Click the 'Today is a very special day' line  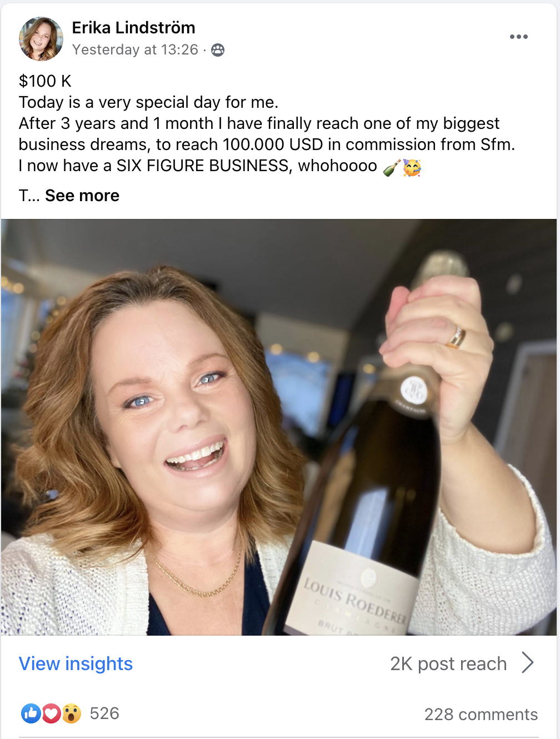pos(148,102)
